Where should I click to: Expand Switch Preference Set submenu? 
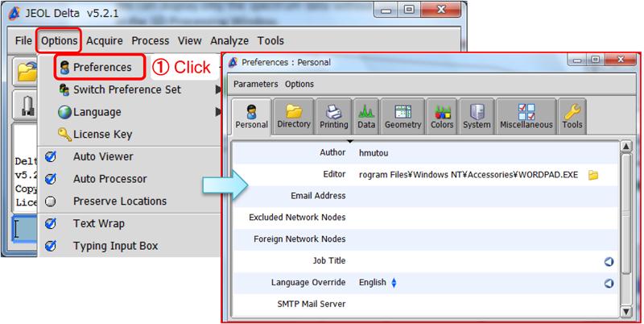point(138,89)
